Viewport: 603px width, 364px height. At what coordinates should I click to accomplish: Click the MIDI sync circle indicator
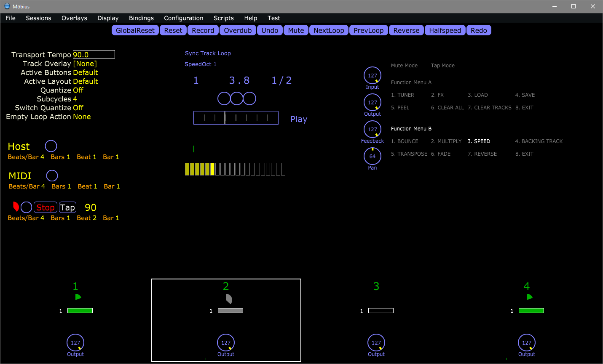coord(52,175)
